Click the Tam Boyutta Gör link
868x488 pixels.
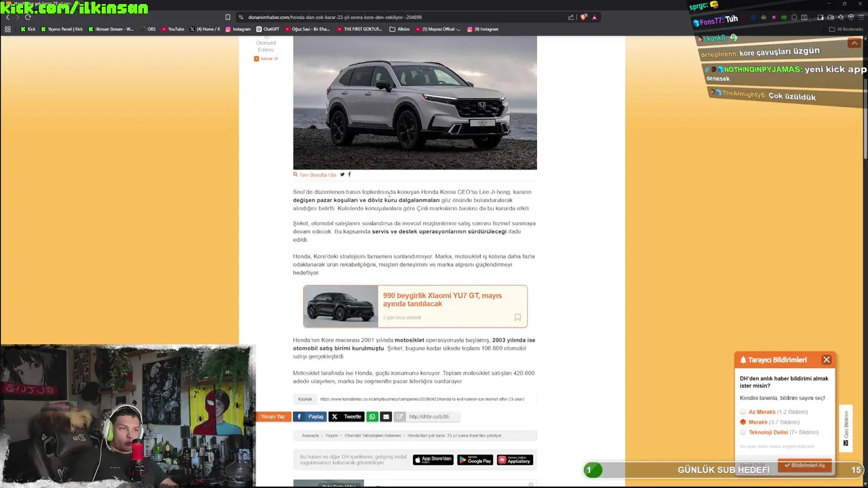315,175
